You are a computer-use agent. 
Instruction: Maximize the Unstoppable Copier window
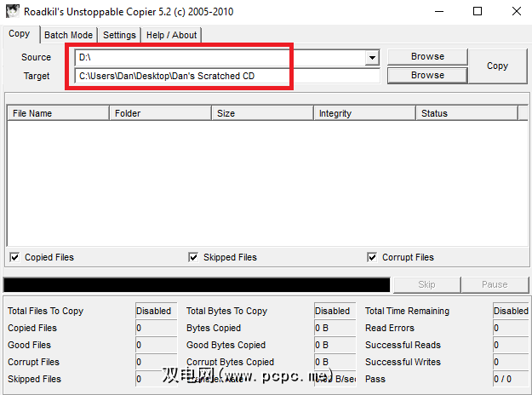pos(478,12)
